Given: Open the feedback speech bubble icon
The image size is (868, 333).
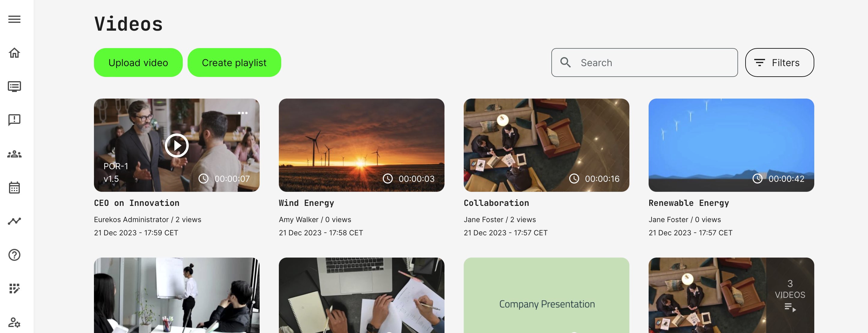Looking at the screenshot, I should (x=14, y=120).
